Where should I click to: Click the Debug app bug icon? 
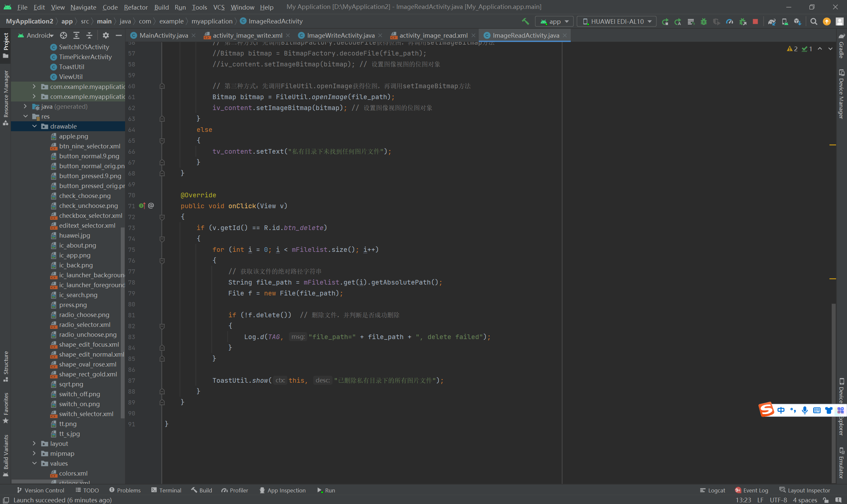[703, 21]
